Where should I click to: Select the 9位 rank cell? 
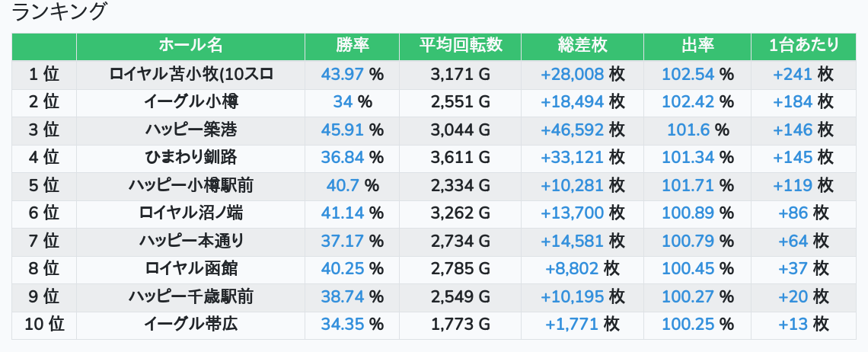pos(44,297)
